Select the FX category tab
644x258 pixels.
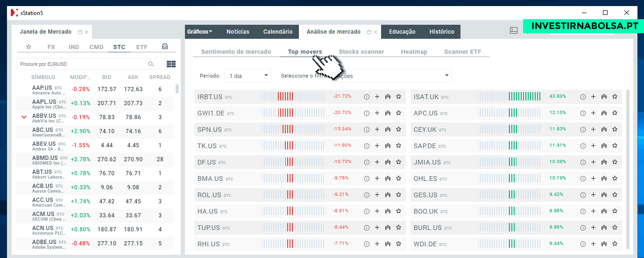point(51,47)
